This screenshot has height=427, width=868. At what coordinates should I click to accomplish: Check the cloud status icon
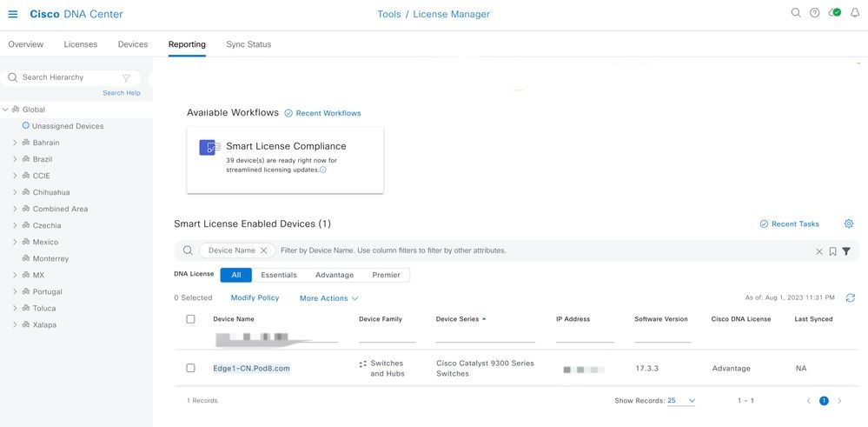click(834, 13)
